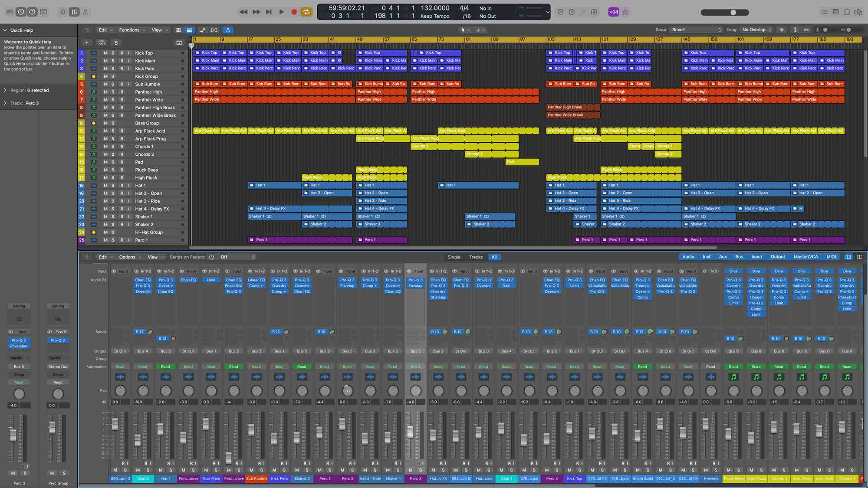Solo the Sub Rumble track
The height and width of the screenshot is (488, 868).
[113, 84]
